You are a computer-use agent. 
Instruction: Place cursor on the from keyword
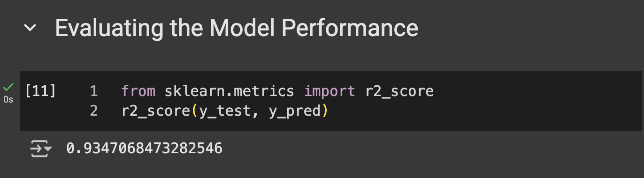pyautogui.click(x=138, y=91)
